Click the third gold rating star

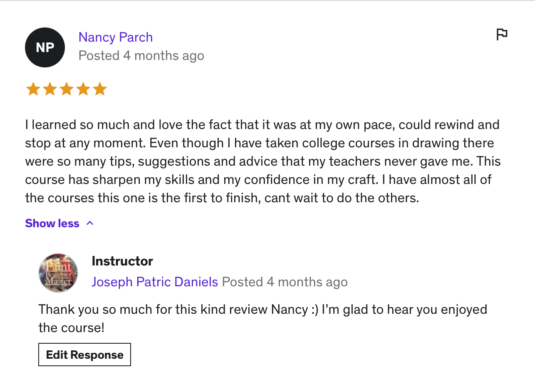pos(67,89)
